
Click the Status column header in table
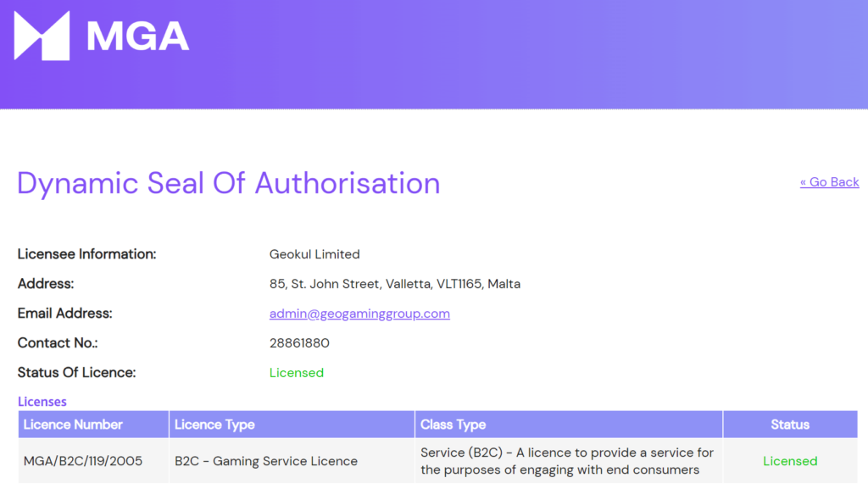click(x=789, y=425)
